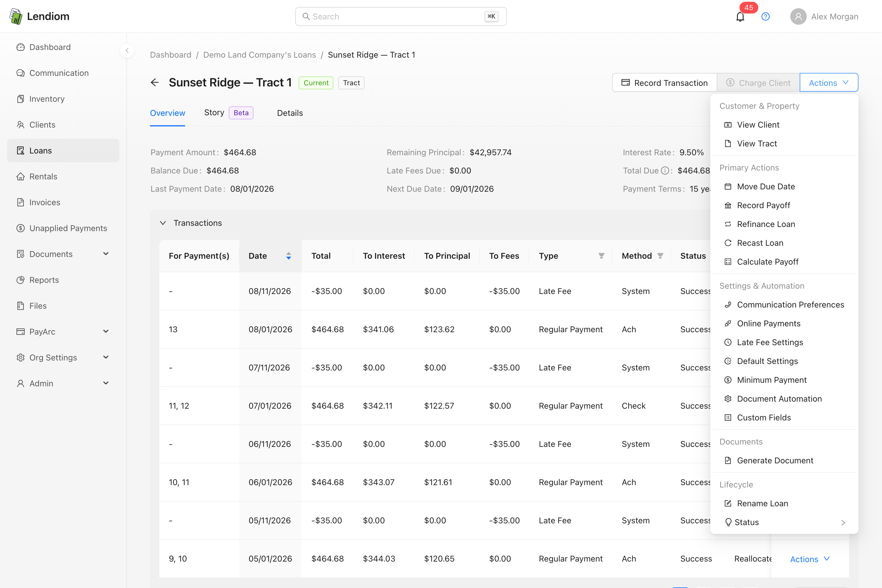Click the Charge Client button

pos(758,83)
